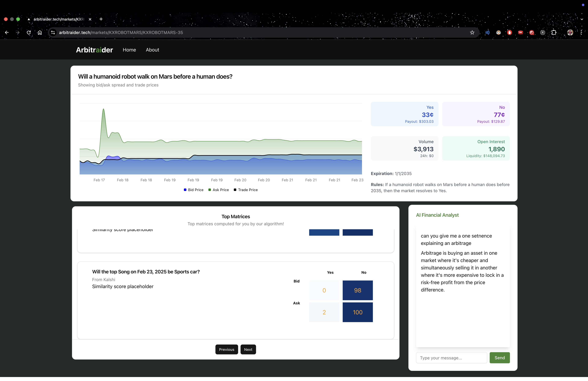
Task: Select the No bid 98 matrix cell
Action: (357, 290)
